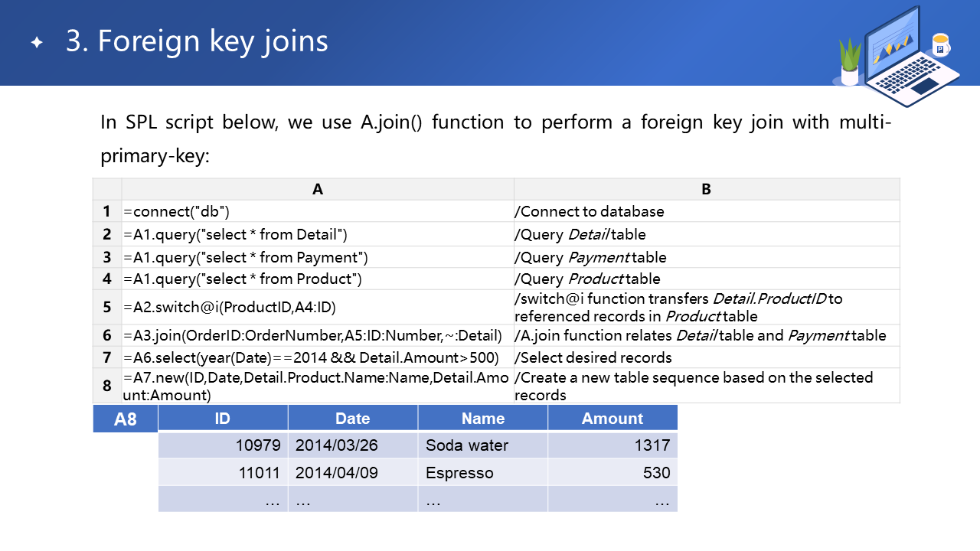Click the potted plant illustration
The width and height of the screenshot is (980, 551).
tap(850, 63)
